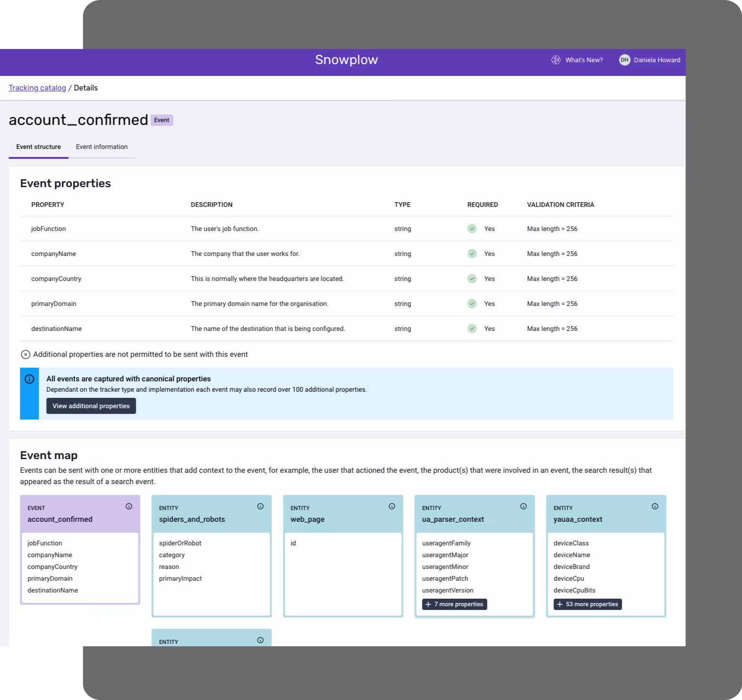Click ua_parser_context entity card title
This screenshot has width=742, height=700.
click(453, 519)
